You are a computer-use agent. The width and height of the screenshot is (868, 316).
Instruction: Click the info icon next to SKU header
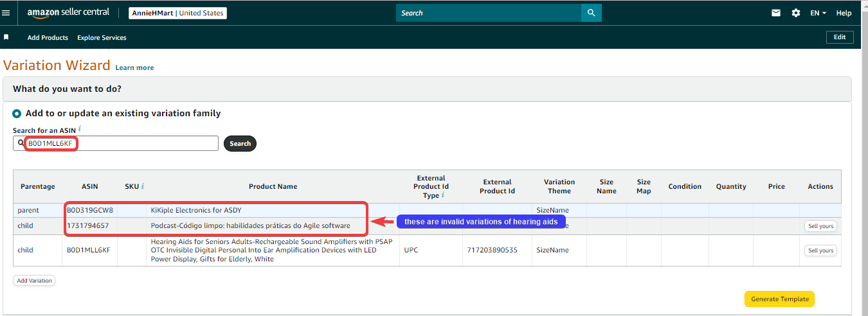[142, 186]
